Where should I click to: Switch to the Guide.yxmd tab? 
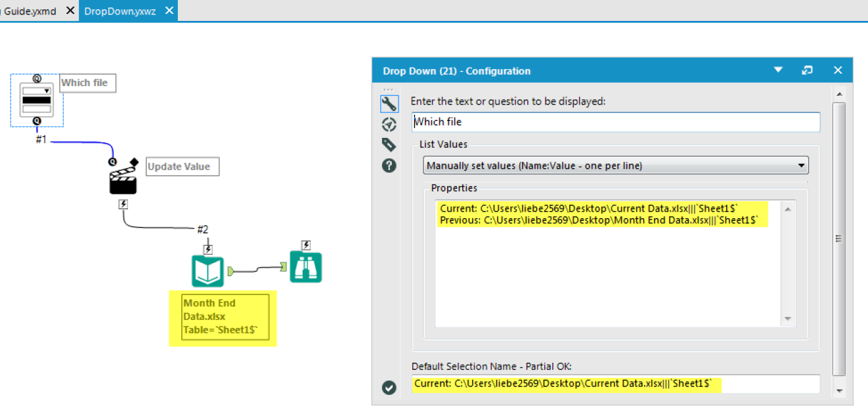pos(30,11)
